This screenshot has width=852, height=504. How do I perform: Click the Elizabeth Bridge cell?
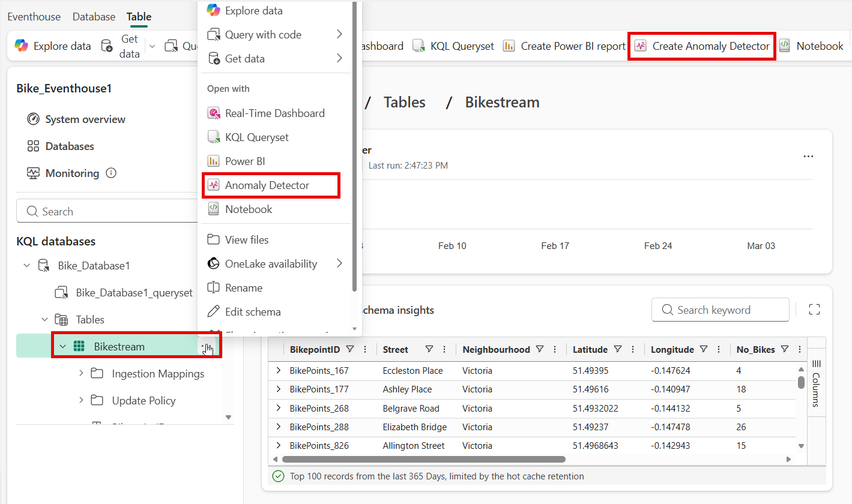point(415,427)
